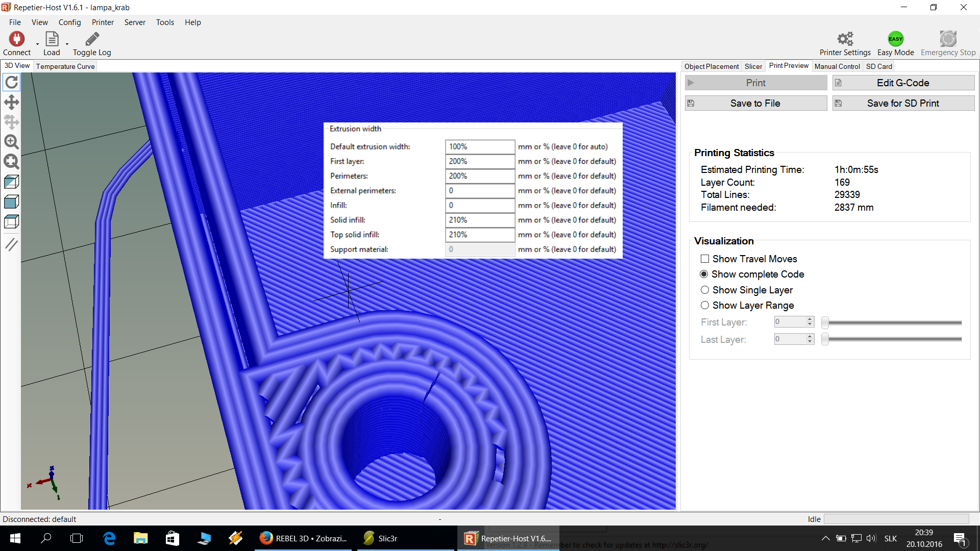Select the rotate view tool

coord(12,82)
